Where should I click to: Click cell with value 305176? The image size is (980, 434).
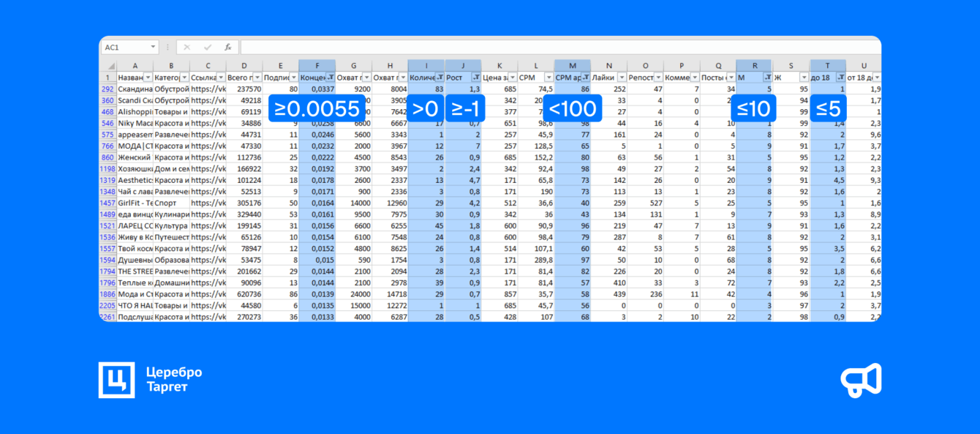(x=244, y=203)
